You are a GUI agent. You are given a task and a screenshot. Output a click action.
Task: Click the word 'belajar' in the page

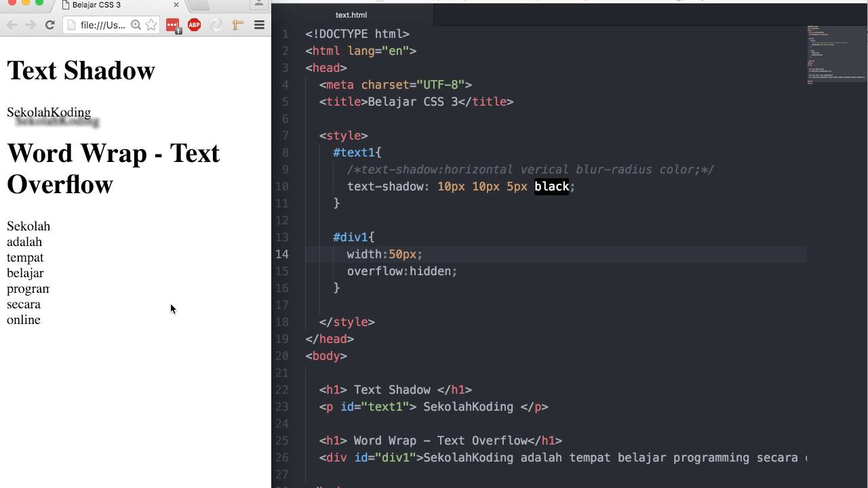pos(25,273)
